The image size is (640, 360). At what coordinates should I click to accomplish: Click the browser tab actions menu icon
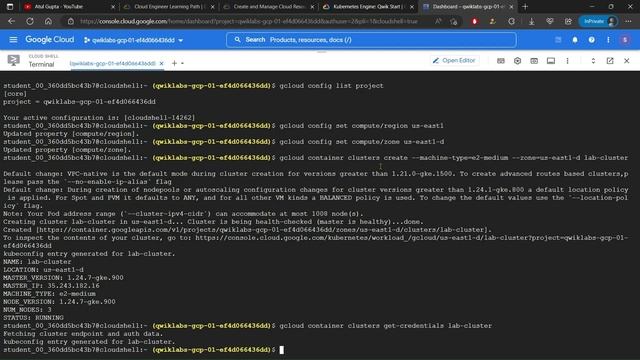pos(10,7)
